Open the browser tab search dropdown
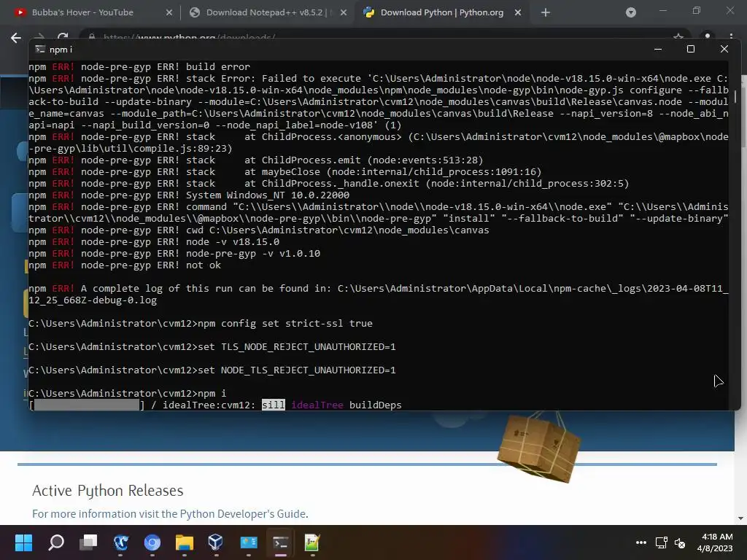 [x=631, y=13]
